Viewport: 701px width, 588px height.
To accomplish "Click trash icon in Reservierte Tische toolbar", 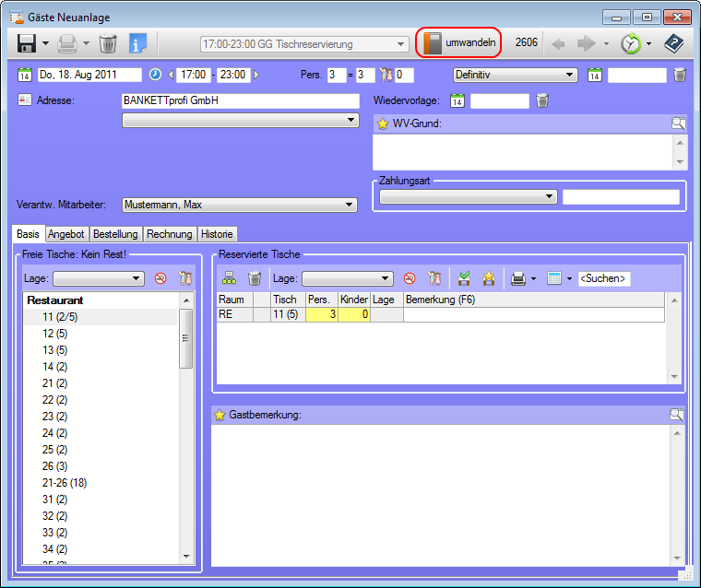I will (255, 278).
